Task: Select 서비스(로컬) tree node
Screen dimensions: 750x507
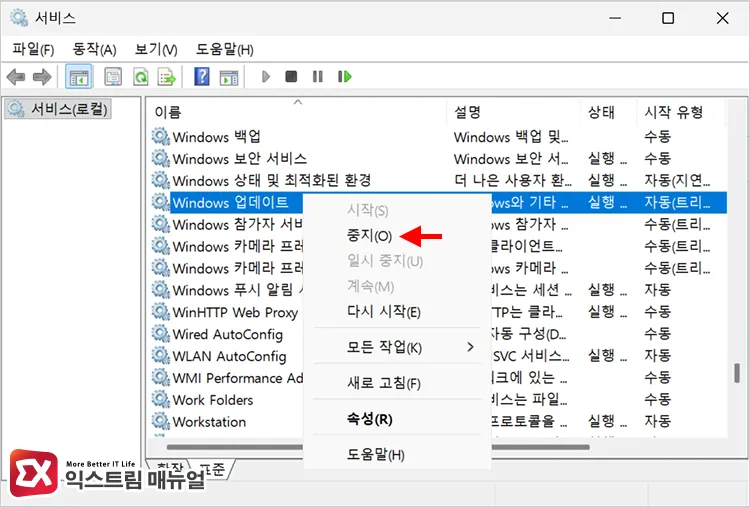Action: tap(58, 109)
